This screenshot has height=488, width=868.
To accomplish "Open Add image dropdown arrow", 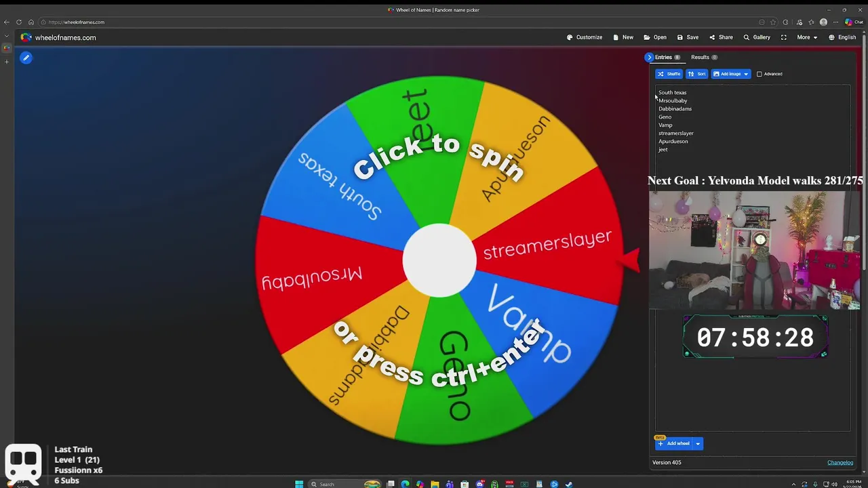I will [746, 74].
